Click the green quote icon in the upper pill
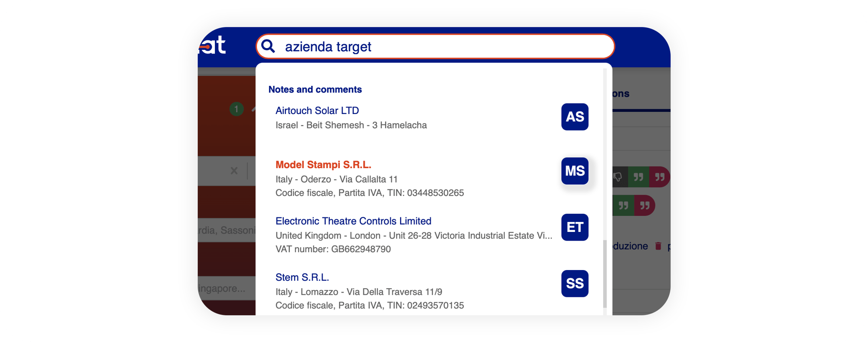Viewport: 868px width, 342px height. click(x=638, y=177)
